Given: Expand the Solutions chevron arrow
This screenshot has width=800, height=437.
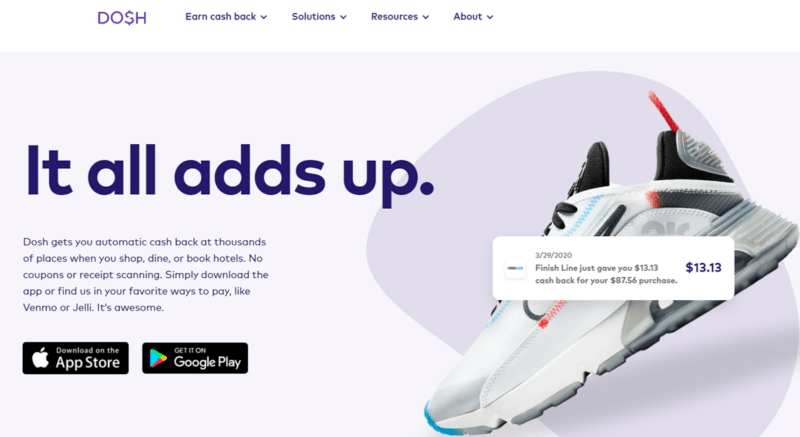Looking at the screenshot, I should [343, 17].
